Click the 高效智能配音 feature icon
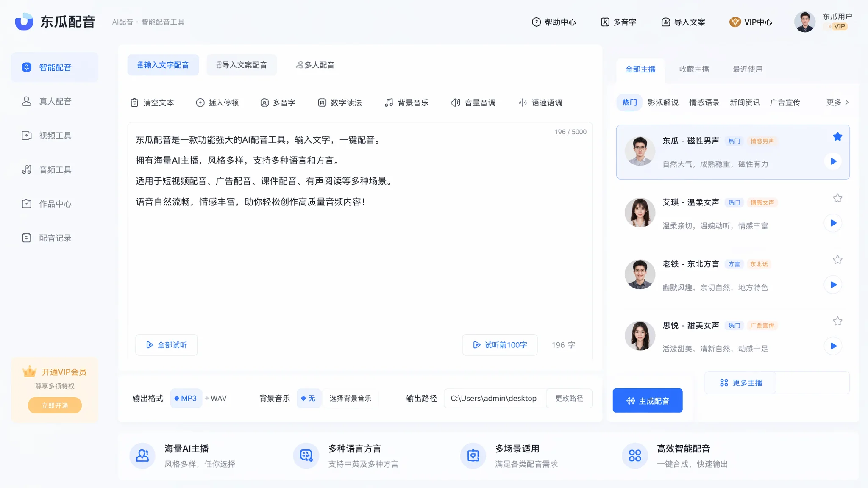This screenshot has width=868, height=488. [x=635, y=456]
